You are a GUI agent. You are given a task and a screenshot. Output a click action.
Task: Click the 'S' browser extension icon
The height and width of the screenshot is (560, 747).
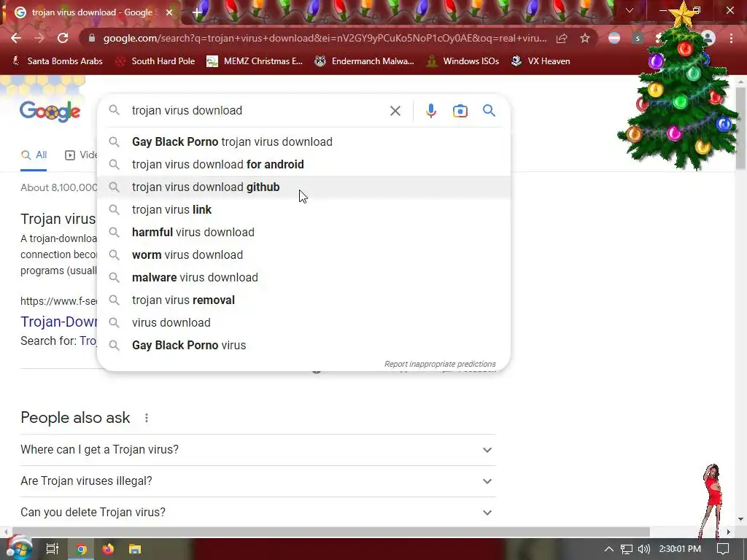(638, 38)
